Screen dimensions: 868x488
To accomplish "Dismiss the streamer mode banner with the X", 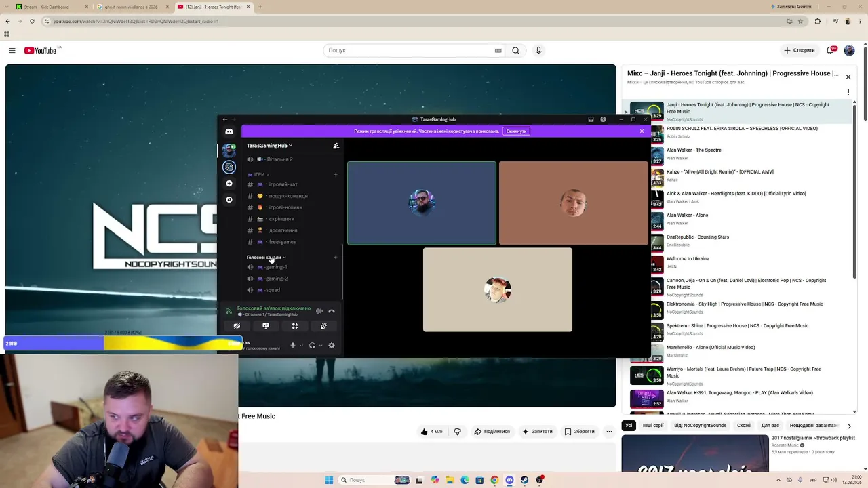I will [x=642, y=131].
